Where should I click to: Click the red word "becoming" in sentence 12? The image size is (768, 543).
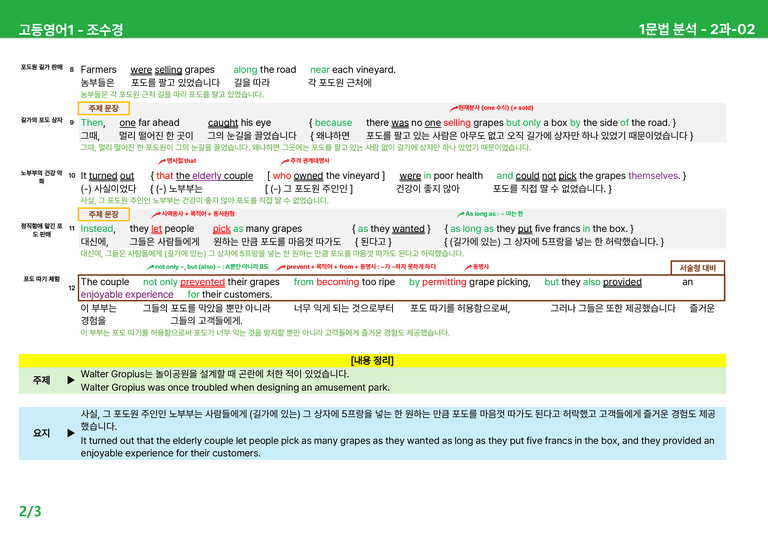[337, 282]
